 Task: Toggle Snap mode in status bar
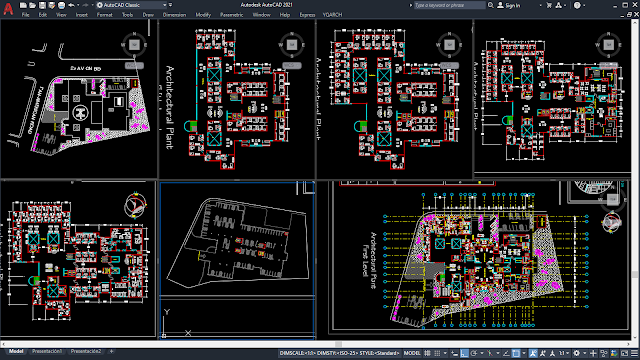click(x=437, y=353)
